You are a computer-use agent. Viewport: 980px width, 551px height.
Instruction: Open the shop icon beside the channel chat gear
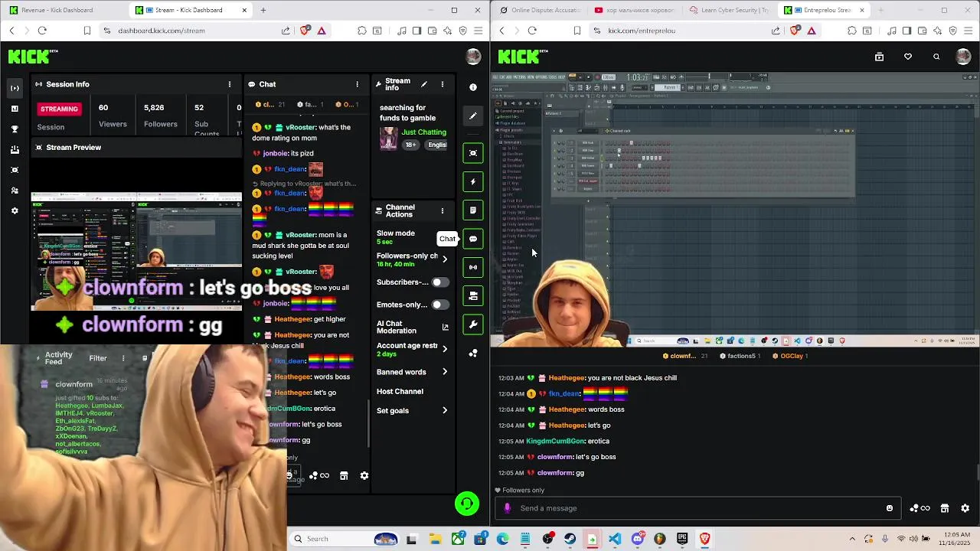945,508
